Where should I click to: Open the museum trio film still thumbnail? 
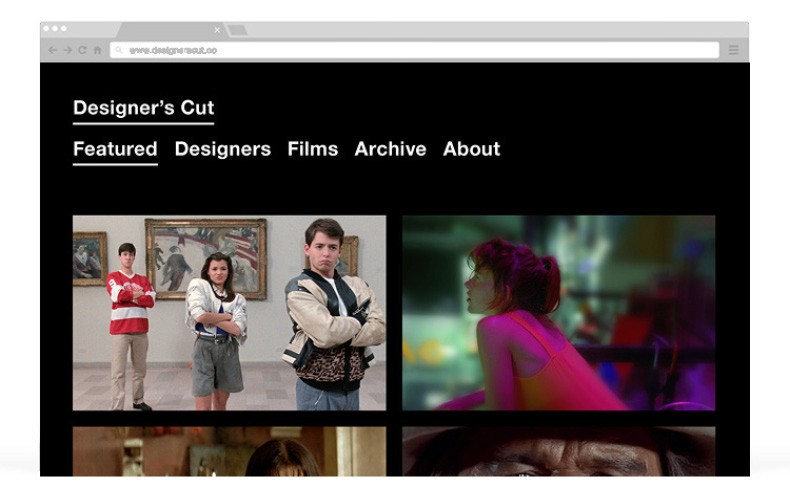pyautogui.click(x=229, y=313)
